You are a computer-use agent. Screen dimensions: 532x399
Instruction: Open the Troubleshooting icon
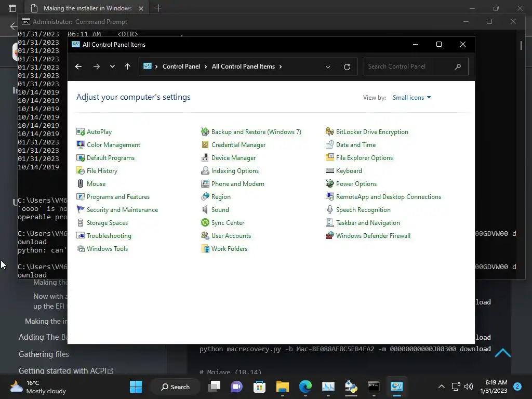(x=81, y=235)
